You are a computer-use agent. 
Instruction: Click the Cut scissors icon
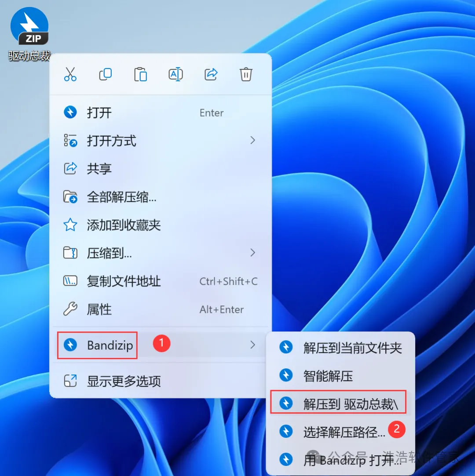[x=70, y=74]
